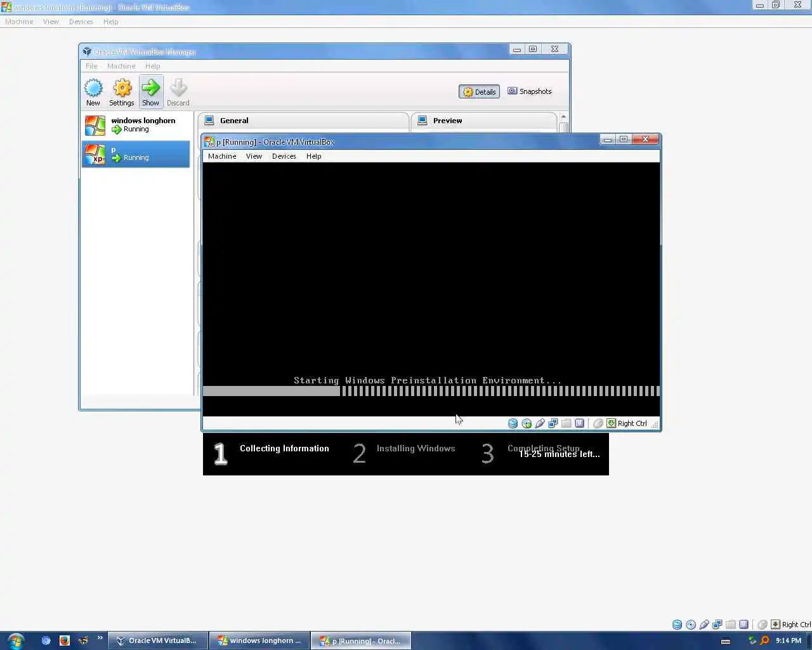The image size is (812, 650).
Task: Click blue gear quick launch icon
Action: click(x=46, y=640)
